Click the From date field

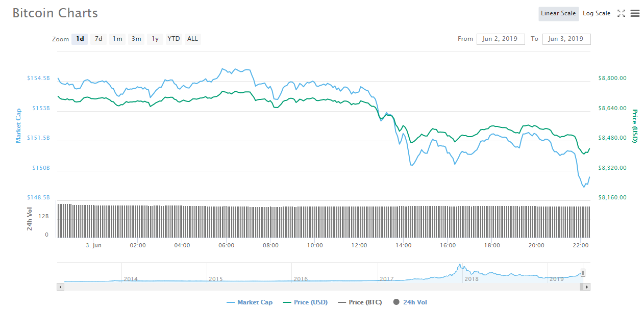pyautogui.click(x=501, y=39)
